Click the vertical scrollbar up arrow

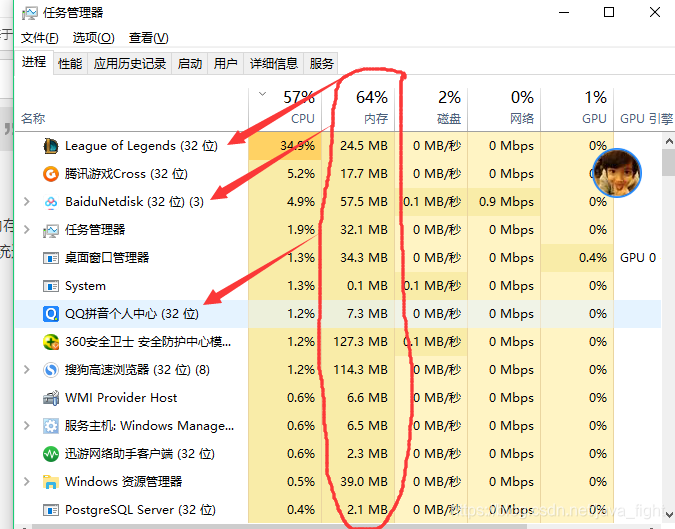[669, 141]
